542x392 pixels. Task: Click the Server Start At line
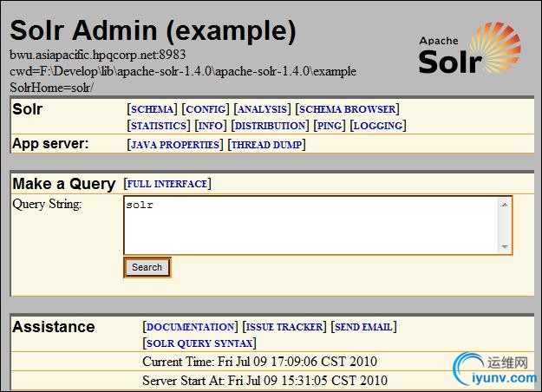264,380
